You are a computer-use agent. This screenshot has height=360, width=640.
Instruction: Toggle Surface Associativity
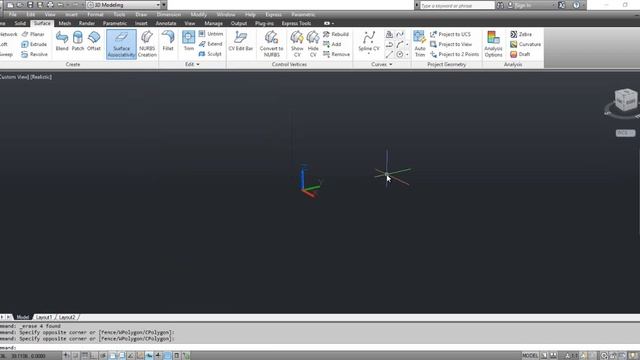tap(121, 44)
